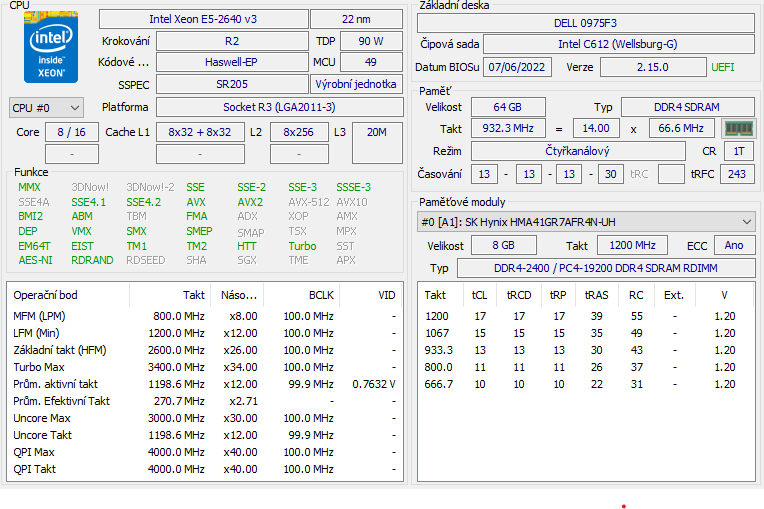This screenshot has width=764, height=509.
Task: Click the 90 W TDP value
Action: pyautogui.click(x=371, y=41)
